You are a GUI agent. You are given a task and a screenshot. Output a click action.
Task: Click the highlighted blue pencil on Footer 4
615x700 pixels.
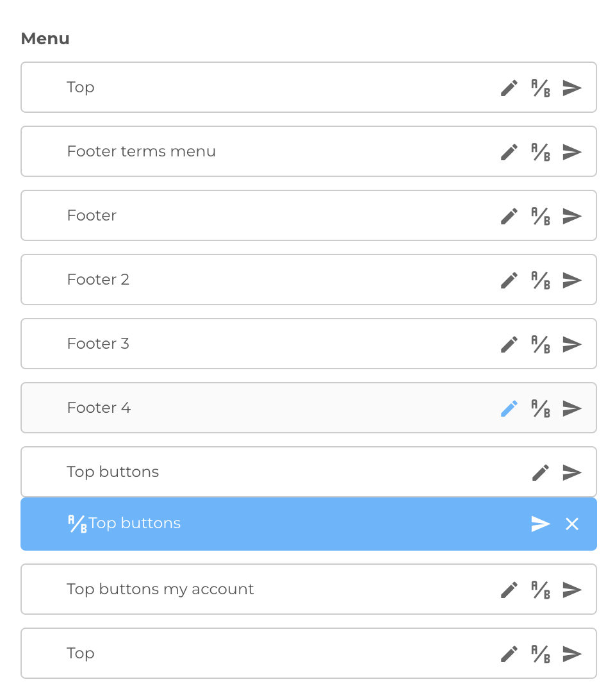click(509, 408)
